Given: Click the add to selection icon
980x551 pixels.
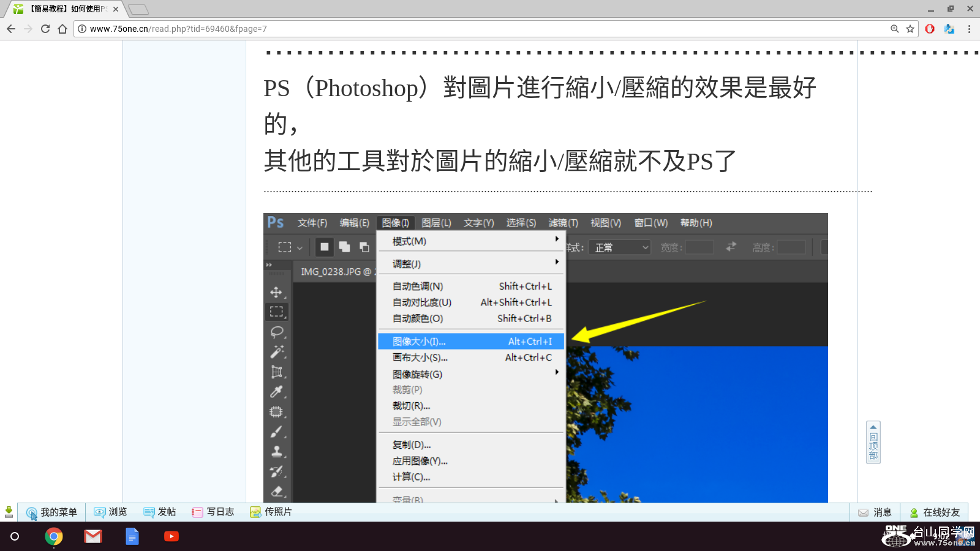Looking at the screenshot, I should pyautogui.click(x=344, y=247).
